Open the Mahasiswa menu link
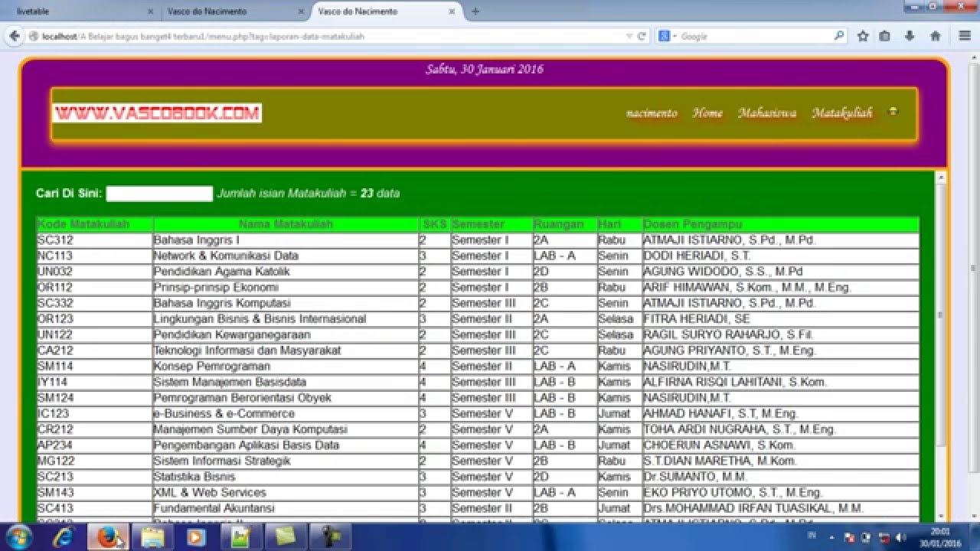Viewport: 980px width, 551px height. [767, 113]
